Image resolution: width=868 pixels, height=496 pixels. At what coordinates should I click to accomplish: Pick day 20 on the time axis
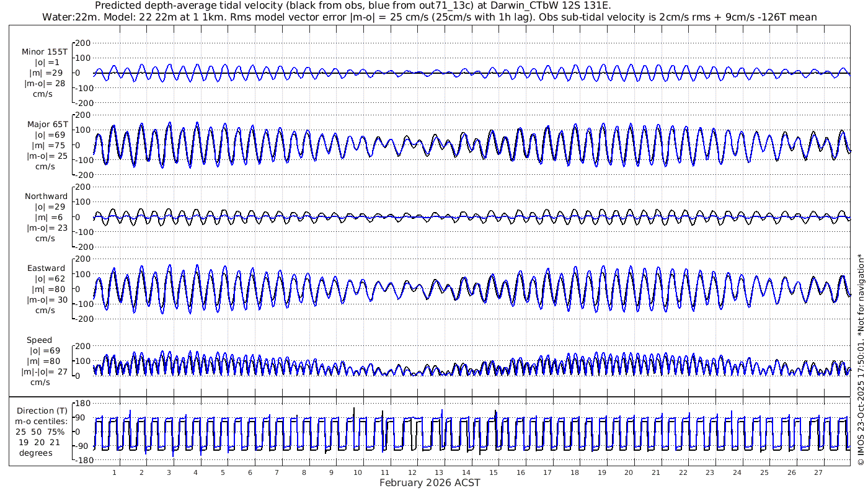[x=629, y=472]
